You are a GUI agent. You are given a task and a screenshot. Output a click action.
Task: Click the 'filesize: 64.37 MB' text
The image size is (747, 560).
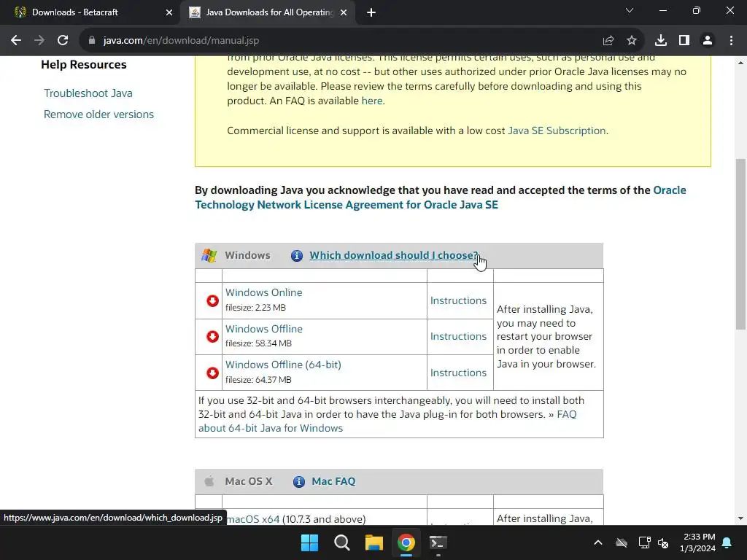click(258, 380)
